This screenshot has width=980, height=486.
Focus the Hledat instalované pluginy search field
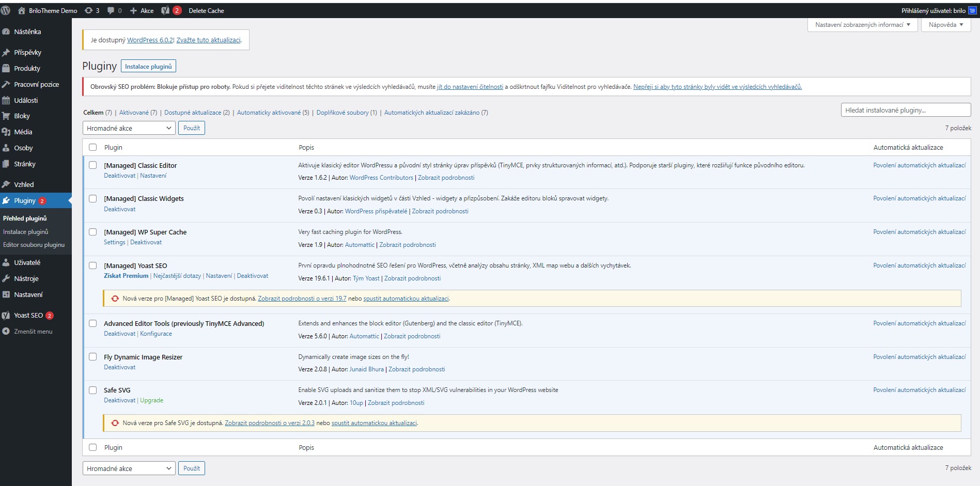905,110
